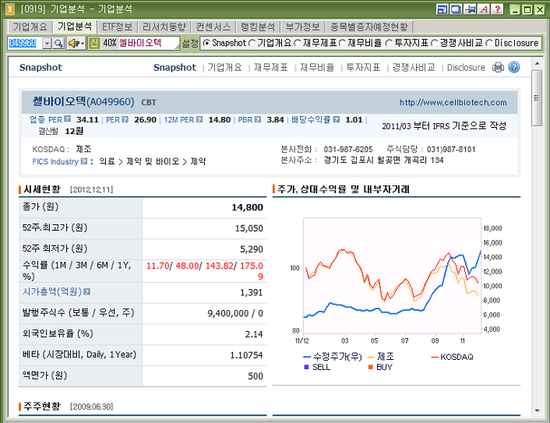The width and height of the screenshot is (550, 423).
Task: Switch to the 리서치동향 tab
Action: click(164, 27)
